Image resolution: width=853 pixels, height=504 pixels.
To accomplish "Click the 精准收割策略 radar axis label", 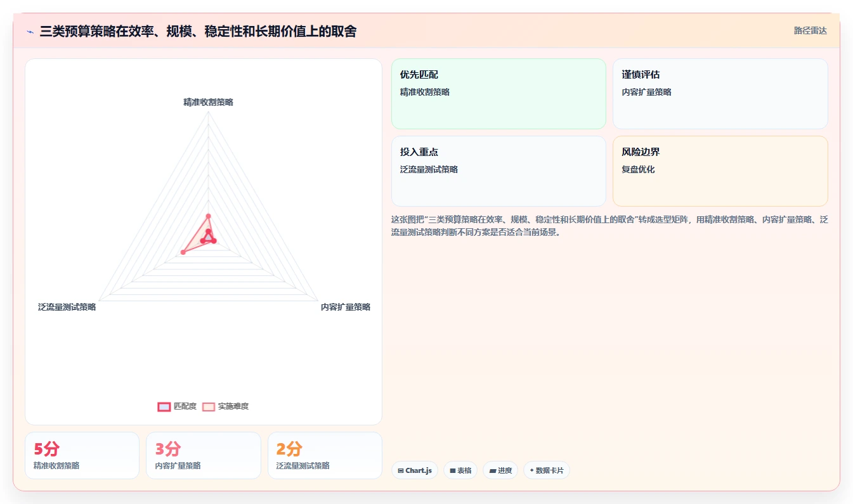I will [208, 102].
